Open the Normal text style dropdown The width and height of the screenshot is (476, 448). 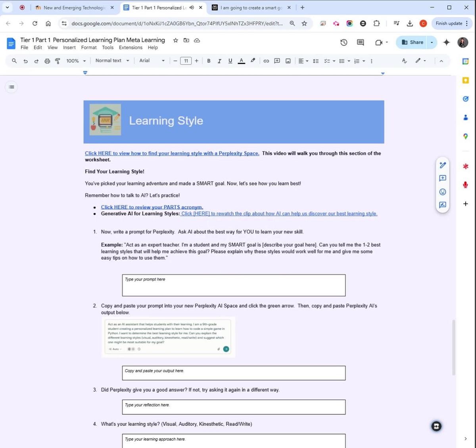[112, 61]
